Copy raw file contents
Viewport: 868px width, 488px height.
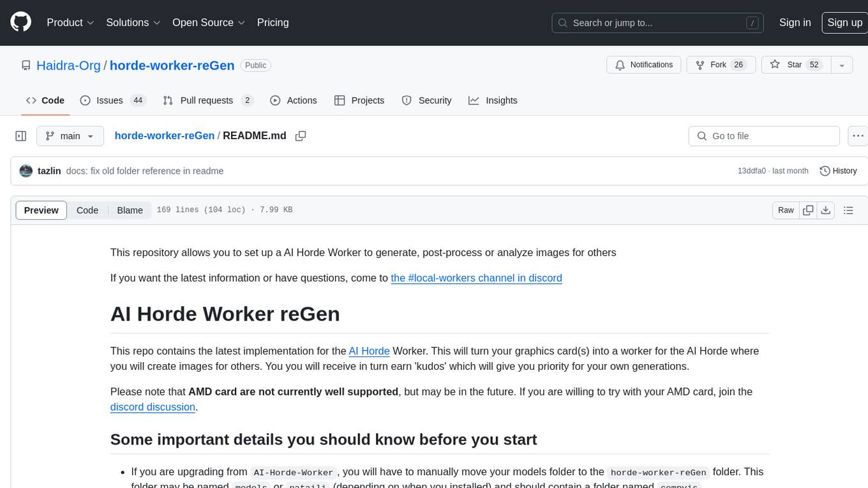coord(809,210)
